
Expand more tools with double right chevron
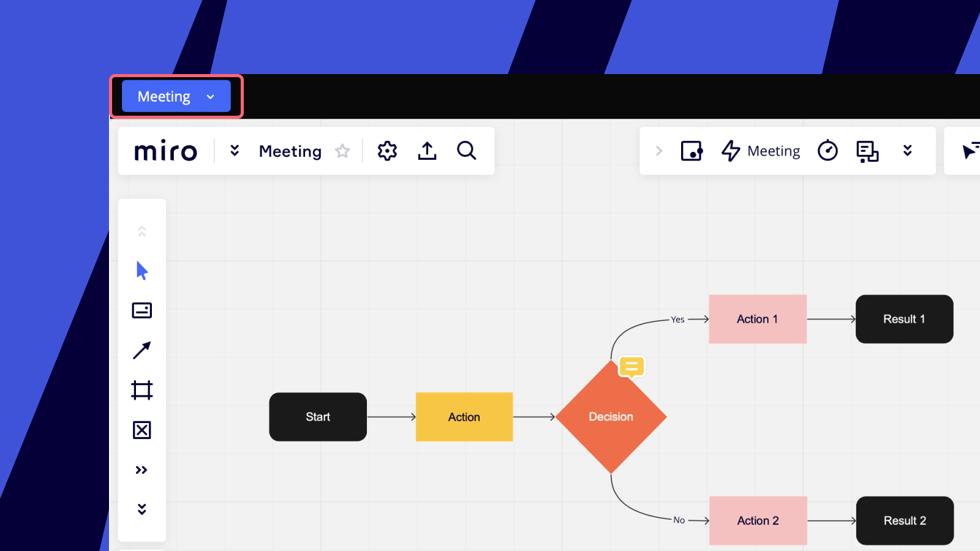pos(142,470)
